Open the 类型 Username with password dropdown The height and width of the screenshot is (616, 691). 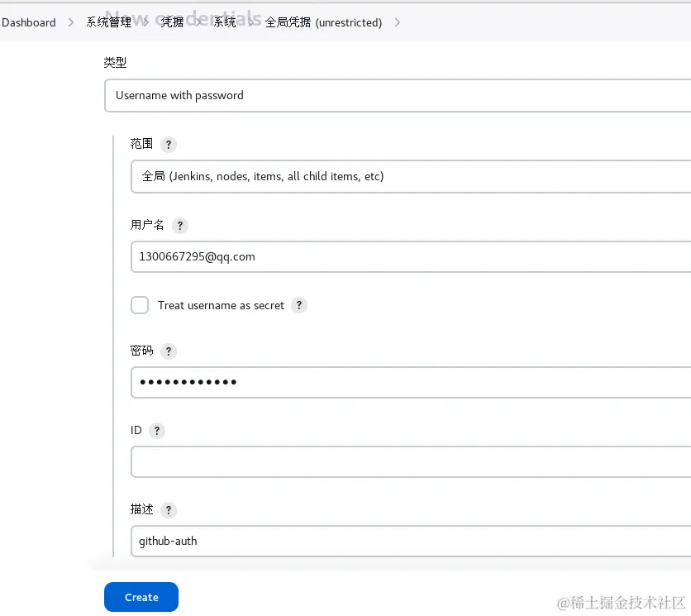pyautogui.click(x=398, y=96)
